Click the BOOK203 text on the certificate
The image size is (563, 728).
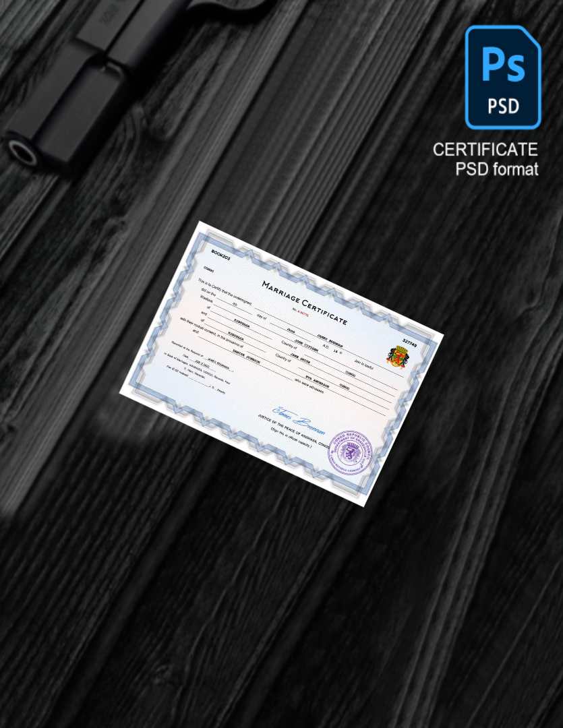pyautogui.click(x=220, y=253)
